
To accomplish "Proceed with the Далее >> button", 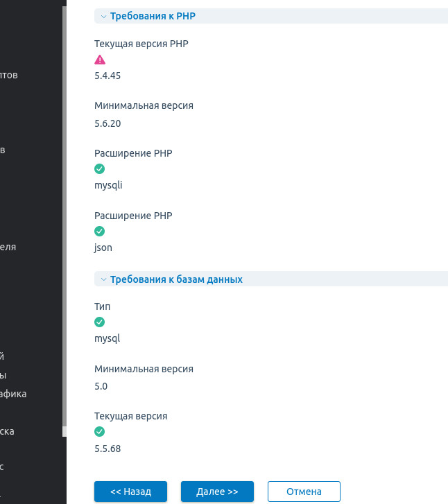I will click(x=217, y=492).
